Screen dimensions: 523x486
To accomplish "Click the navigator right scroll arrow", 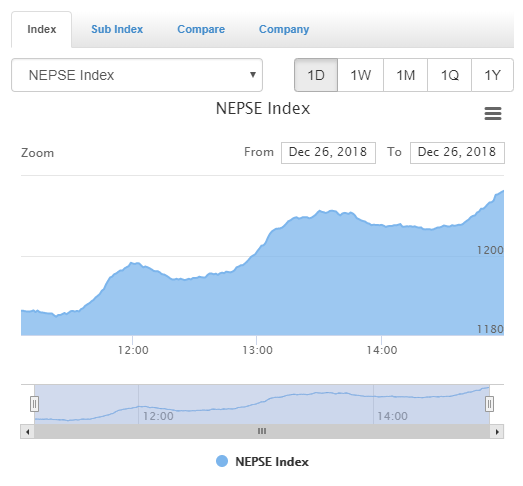I will (x=497, y=432).
